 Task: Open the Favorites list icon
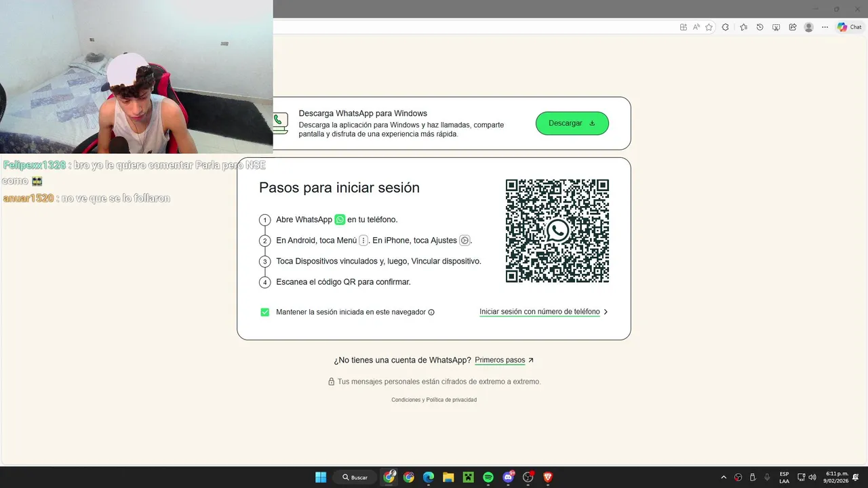coord(743,27)
